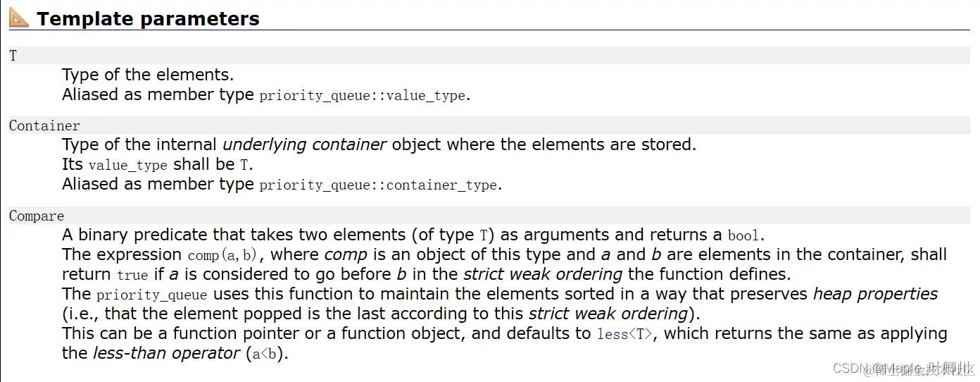The width and height of the screenshot is (980, 382).
Task: Click the italic underlying container term
Action: 305,145
